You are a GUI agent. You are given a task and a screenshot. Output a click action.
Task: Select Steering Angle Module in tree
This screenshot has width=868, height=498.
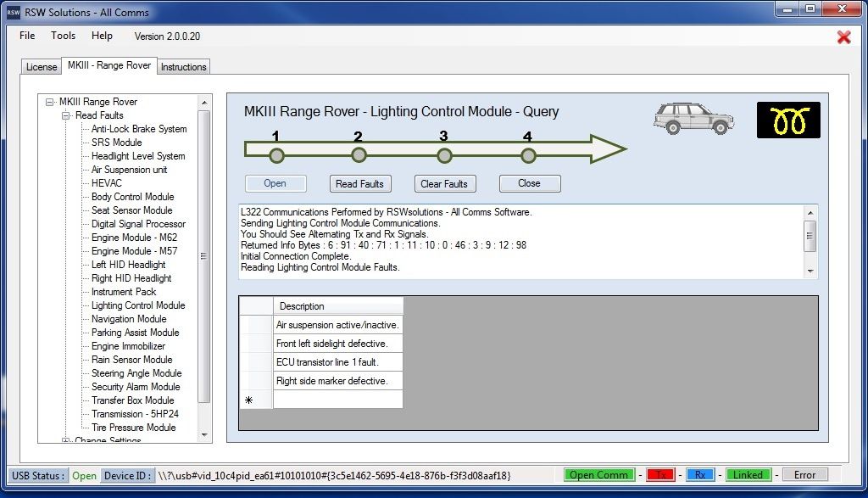point(136,373)
